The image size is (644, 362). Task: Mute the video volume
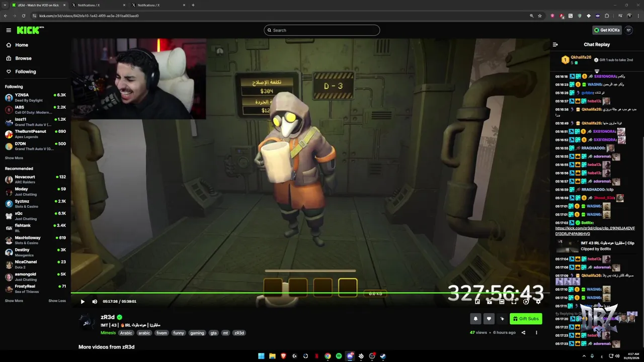[95, 302]
